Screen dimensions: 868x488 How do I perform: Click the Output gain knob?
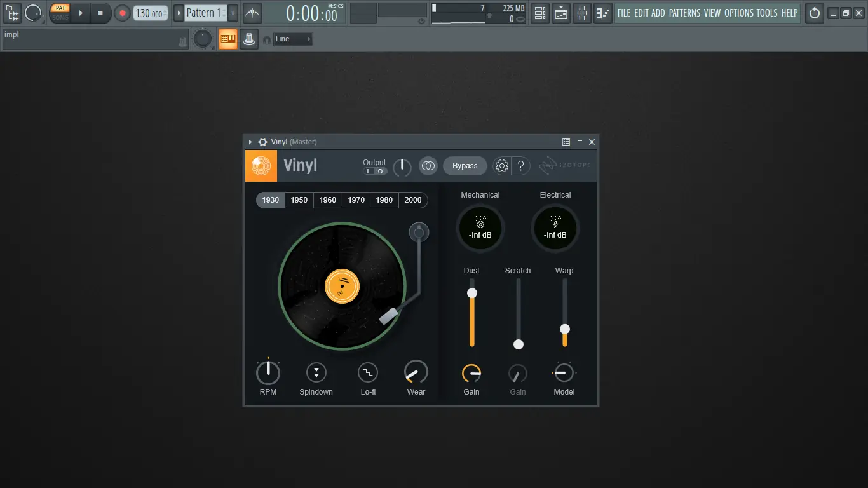point(402,167)
